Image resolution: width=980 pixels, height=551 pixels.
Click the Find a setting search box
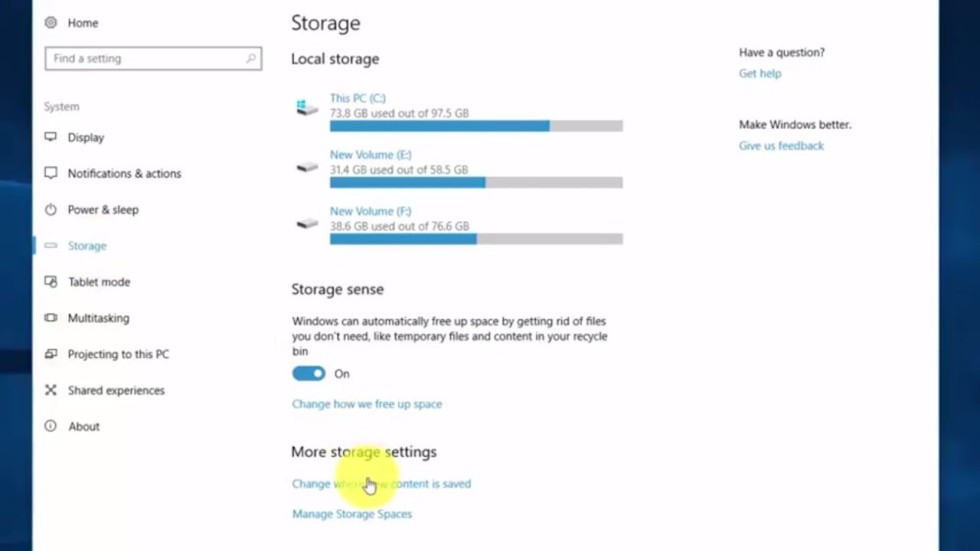point(145,59)
